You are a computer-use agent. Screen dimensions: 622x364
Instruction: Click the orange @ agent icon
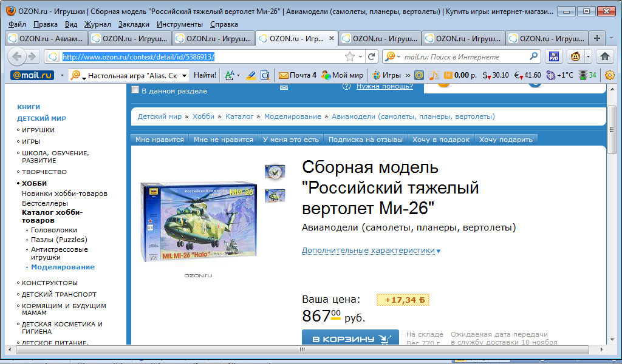tap(419, 75)
